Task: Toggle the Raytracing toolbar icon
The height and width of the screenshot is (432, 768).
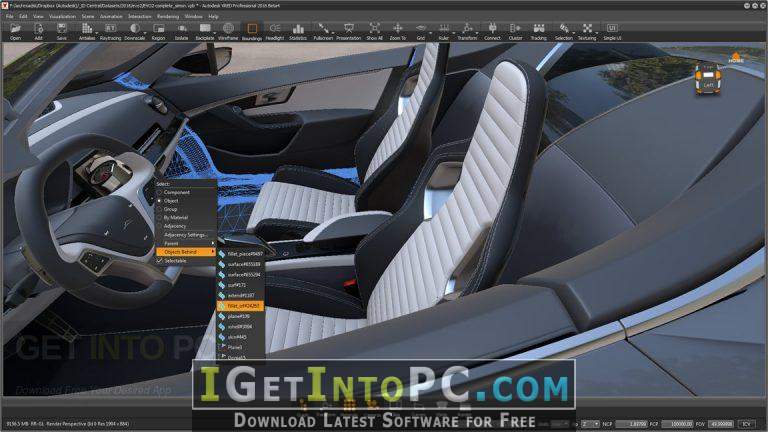Action: [110, 31]
